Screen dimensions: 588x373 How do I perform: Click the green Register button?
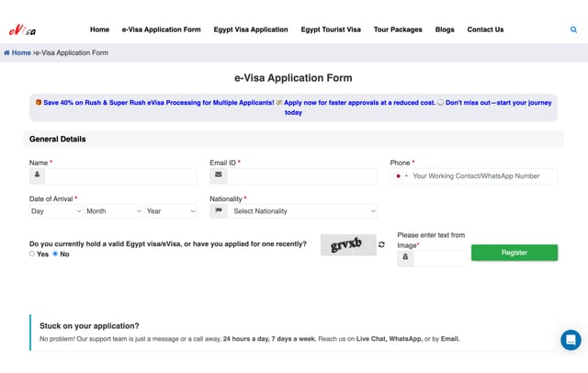[514, 253]
